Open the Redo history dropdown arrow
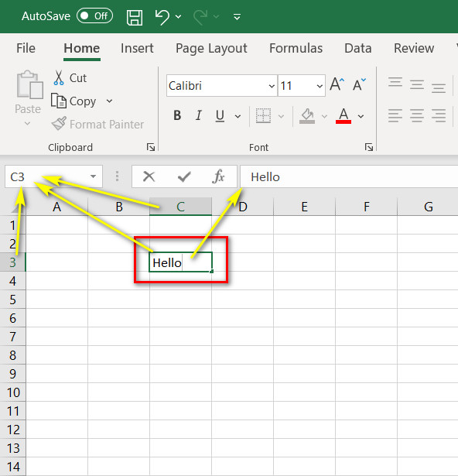 point(216,17)
